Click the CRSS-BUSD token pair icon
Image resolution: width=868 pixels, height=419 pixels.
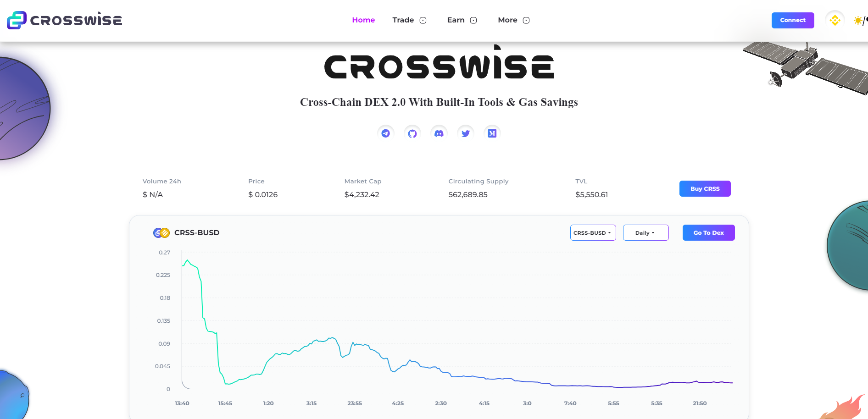(161, 233)
